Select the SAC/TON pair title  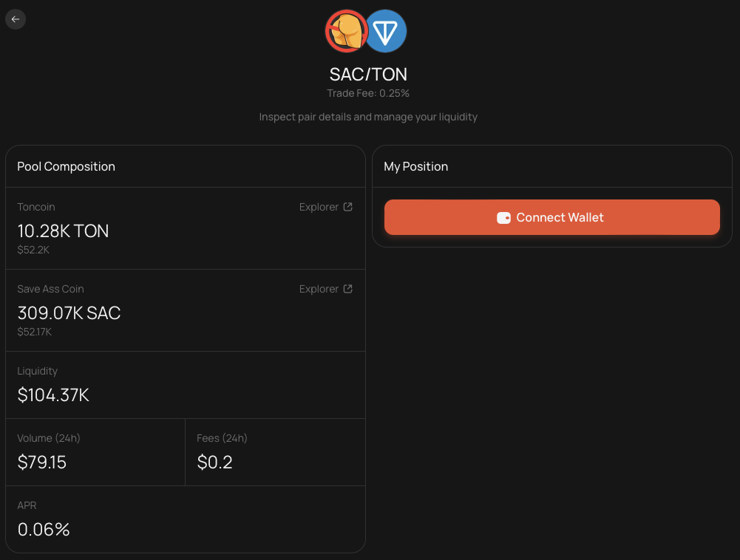point(368,75)
